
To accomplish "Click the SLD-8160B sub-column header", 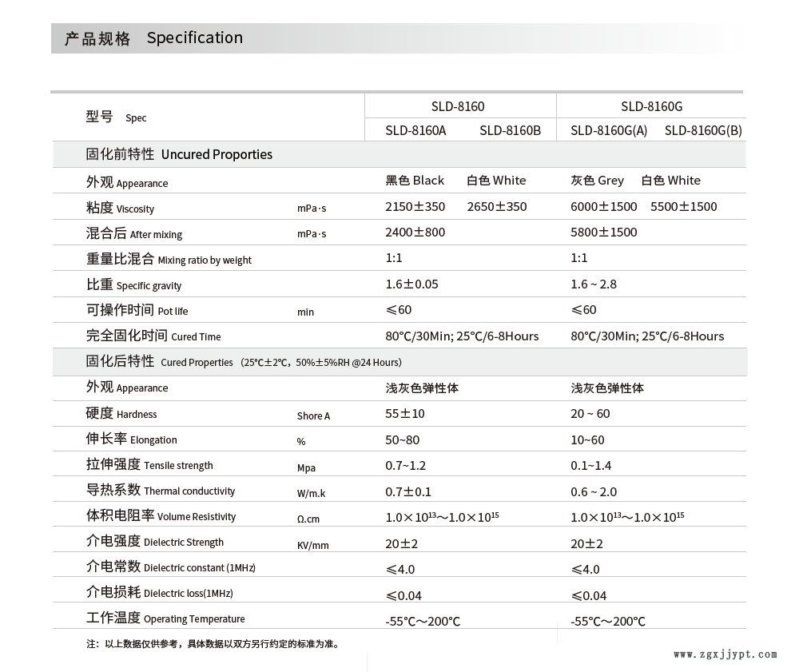I will coord(510,130).
